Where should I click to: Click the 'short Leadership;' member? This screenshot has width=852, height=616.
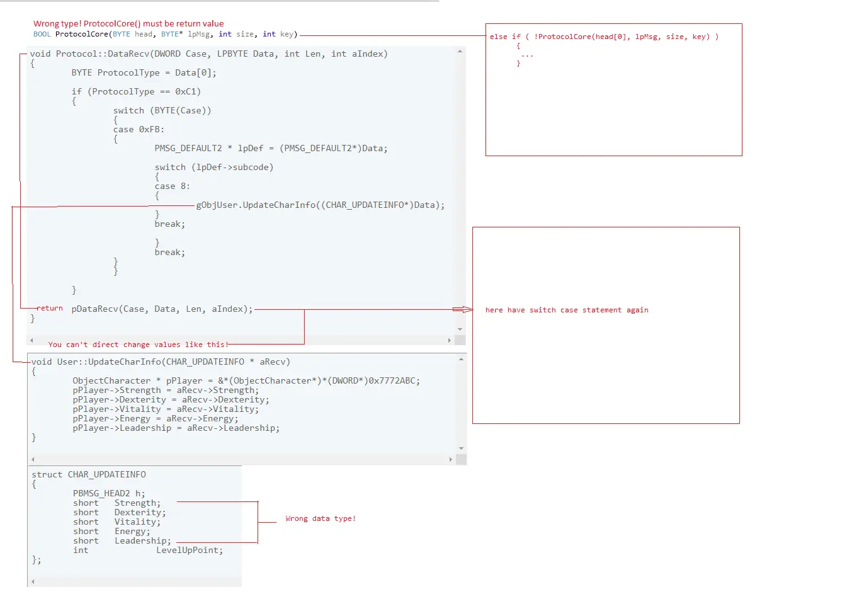122,541
